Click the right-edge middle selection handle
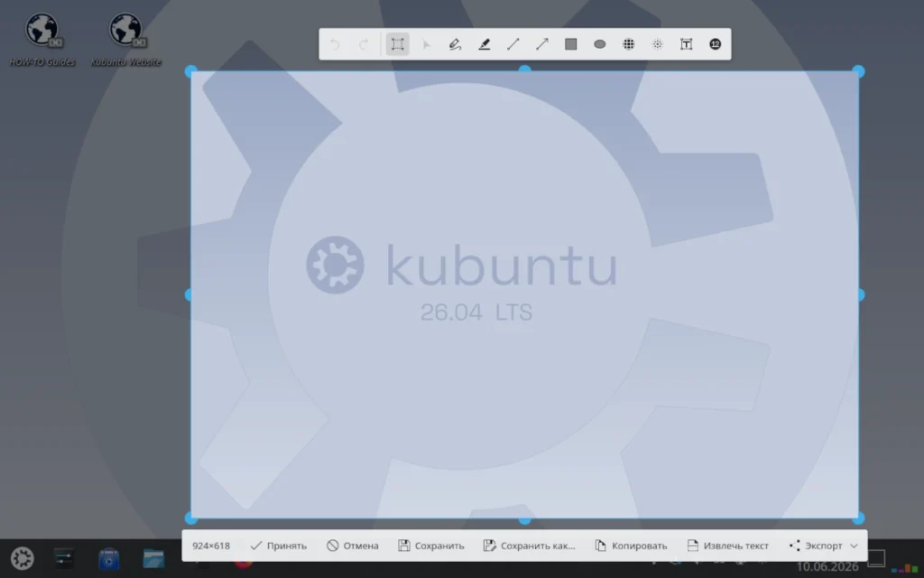The width and height of the screenshot is (924, 578). [x=860, y=295]
